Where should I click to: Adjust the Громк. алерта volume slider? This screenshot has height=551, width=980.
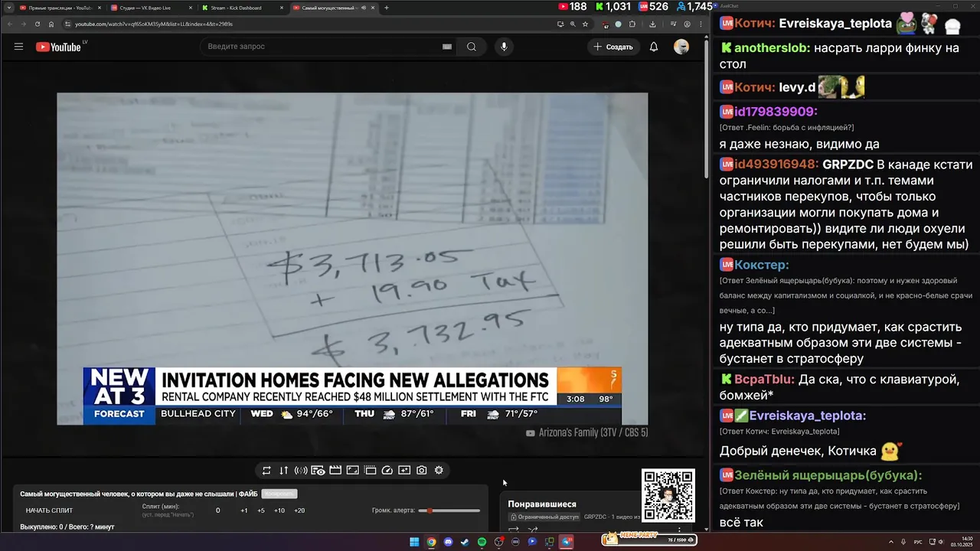(x=449, y=510)
